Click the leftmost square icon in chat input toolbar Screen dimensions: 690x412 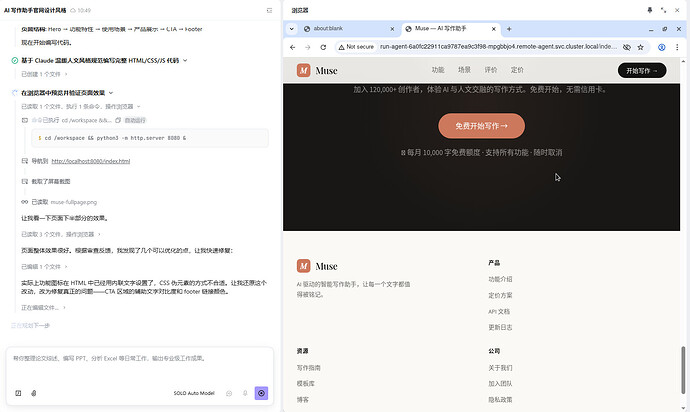point(18,393)
